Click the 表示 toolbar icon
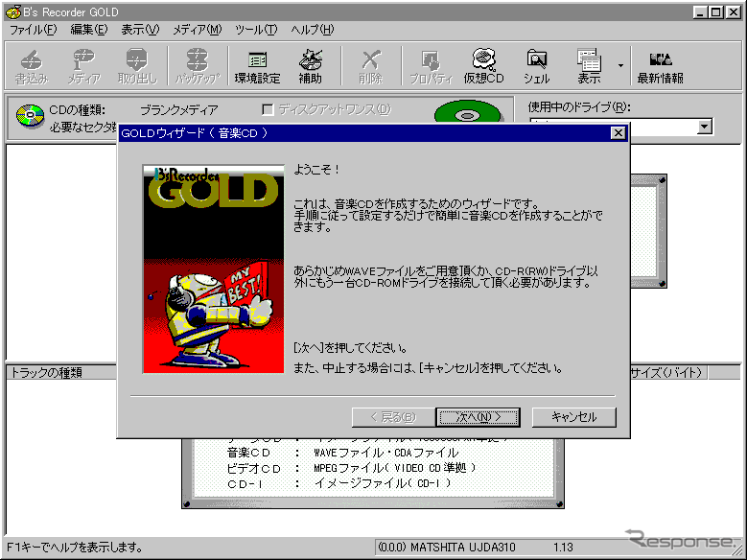This screenshot has height=560, width=747. pyautogui.click(x=590, y=67)
